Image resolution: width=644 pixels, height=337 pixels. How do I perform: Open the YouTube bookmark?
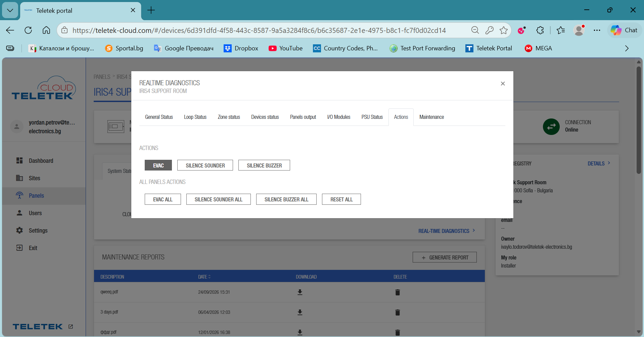pos(285,48)
